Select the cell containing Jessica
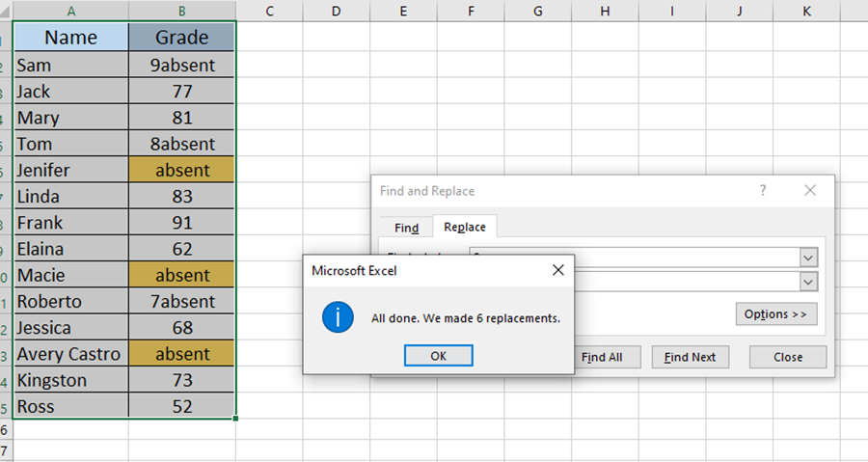This screenshot has height=462, width=868. [70, 328]
